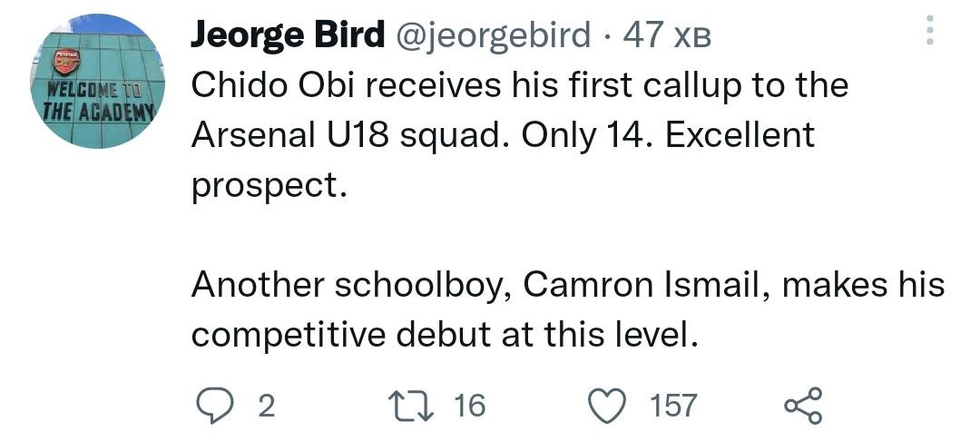The image size is (980, 441).
Task: Click the word prospect in the tweet
Action: coord(269,186)
